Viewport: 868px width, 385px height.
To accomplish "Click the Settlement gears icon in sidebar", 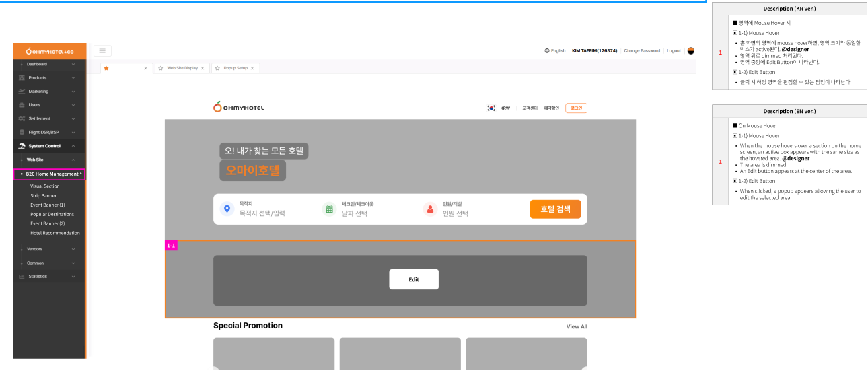I will (22, 118).
